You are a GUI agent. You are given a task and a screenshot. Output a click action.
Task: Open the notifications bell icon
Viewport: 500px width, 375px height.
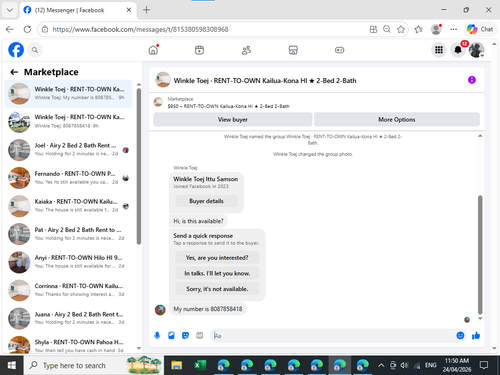click(x=458, y=50)
